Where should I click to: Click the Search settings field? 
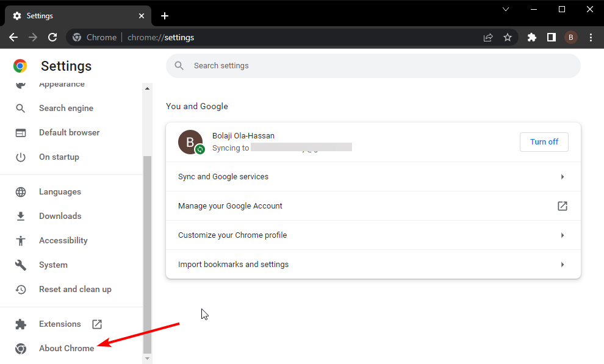click(373, 66)
